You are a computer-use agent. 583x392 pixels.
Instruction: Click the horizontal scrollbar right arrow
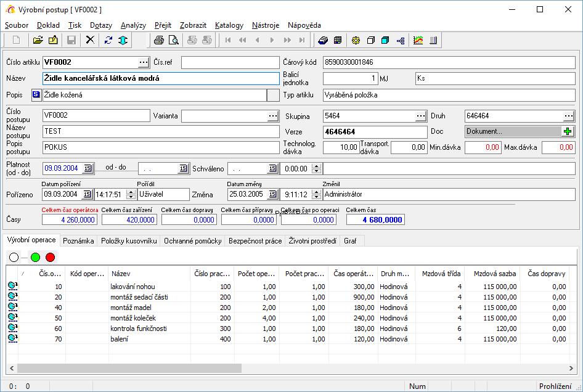tap(571, 368)
